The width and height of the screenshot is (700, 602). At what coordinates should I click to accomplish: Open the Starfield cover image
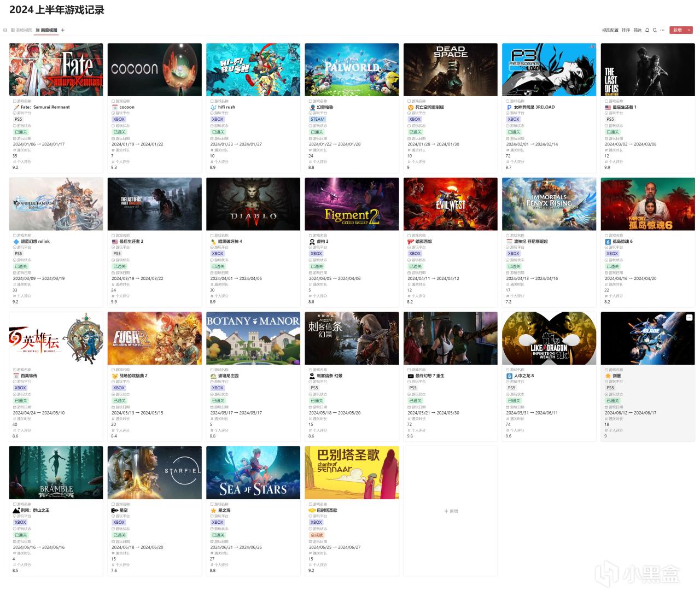[155, 473]
